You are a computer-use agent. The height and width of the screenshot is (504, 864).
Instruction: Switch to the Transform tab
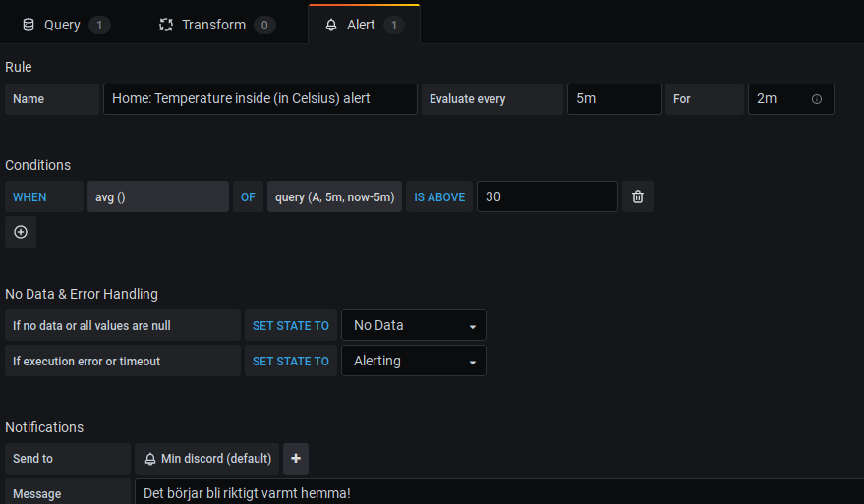pyautogui.click(x=213, y=25)
